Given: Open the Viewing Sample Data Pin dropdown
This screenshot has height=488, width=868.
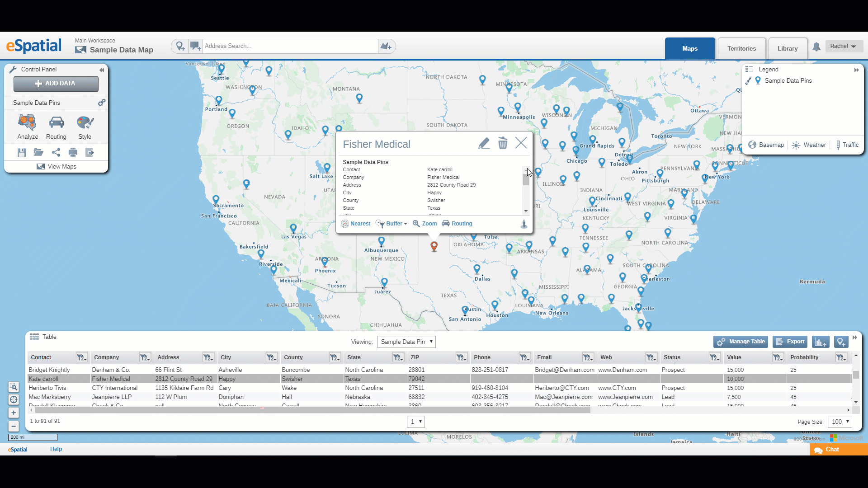Looking at the screenshot, I should point(406,342).
